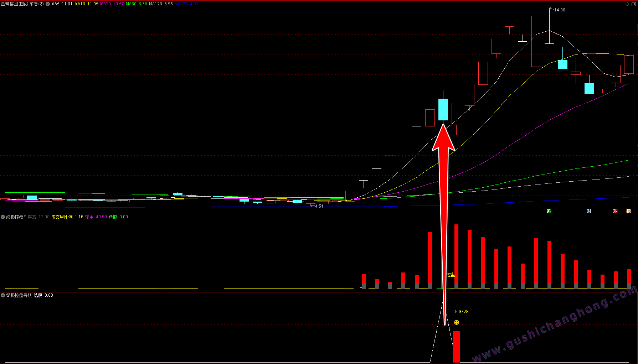The width and height of the screenshot is (638, 364).
Task: Click the 9.97% label above the red bar
Action: [x=462, y=312]
